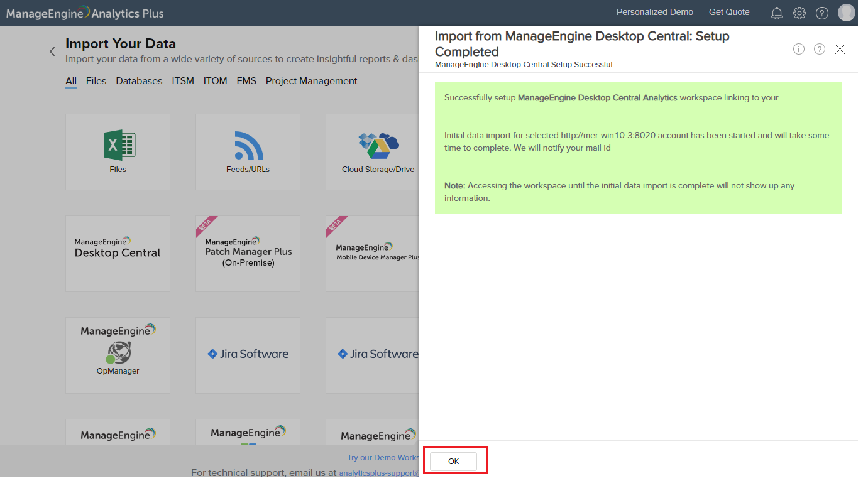Click the 'Initial data import' message text
This screenshot has height=503, width=868.
click(x=637, y=141)
